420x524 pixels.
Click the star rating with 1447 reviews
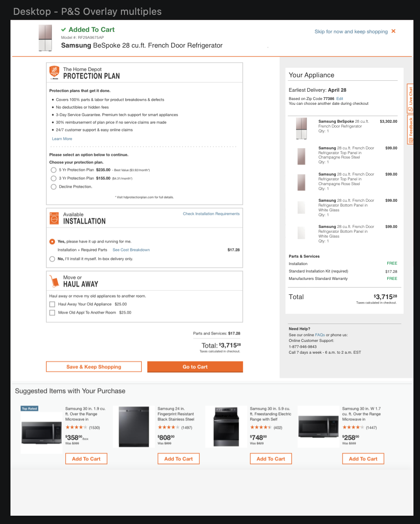pyautogui.click(x=353, y=427)
